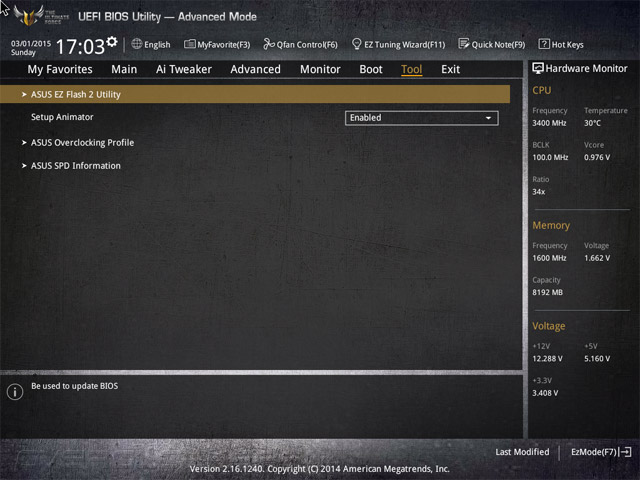Open the Setup Animator Enabled dropdown

coord(422,118)
